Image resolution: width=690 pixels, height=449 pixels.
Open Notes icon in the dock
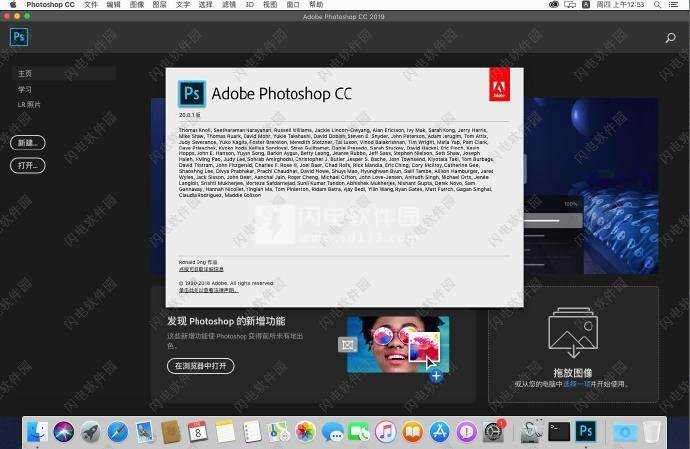(x=225, y=432)
